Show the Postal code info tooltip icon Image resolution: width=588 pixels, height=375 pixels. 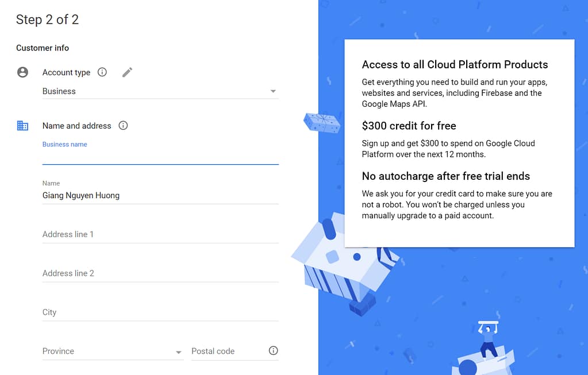[x=274, y=351]
